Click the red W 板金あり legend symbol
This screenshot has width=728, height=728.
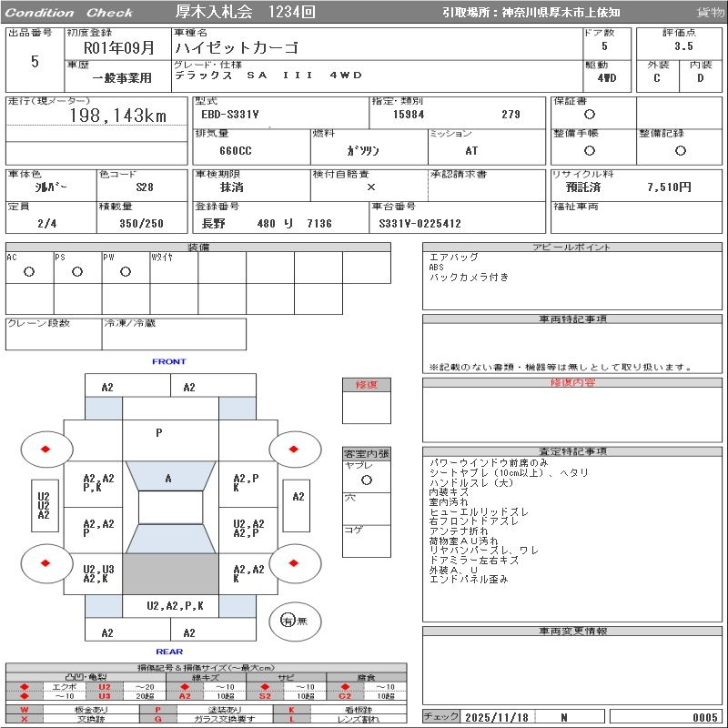(x=25, y=709)
